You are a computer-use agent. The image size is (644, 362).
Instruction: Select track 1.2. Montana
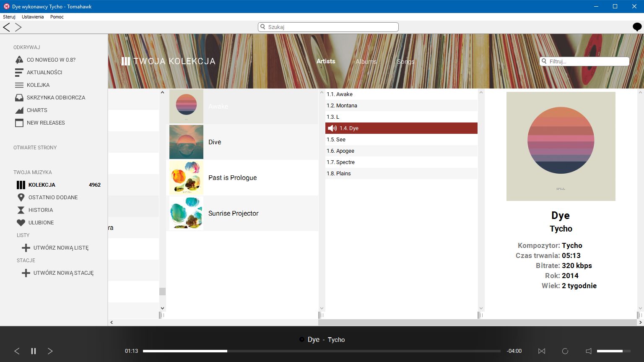coord(401,105)
